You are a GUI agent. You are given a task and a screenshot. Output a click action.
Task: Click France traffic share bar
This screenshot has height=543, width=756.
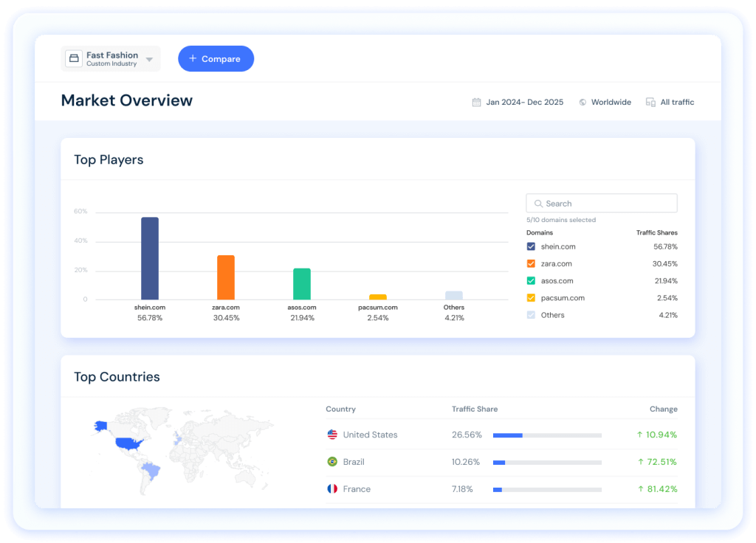[547, 490]
